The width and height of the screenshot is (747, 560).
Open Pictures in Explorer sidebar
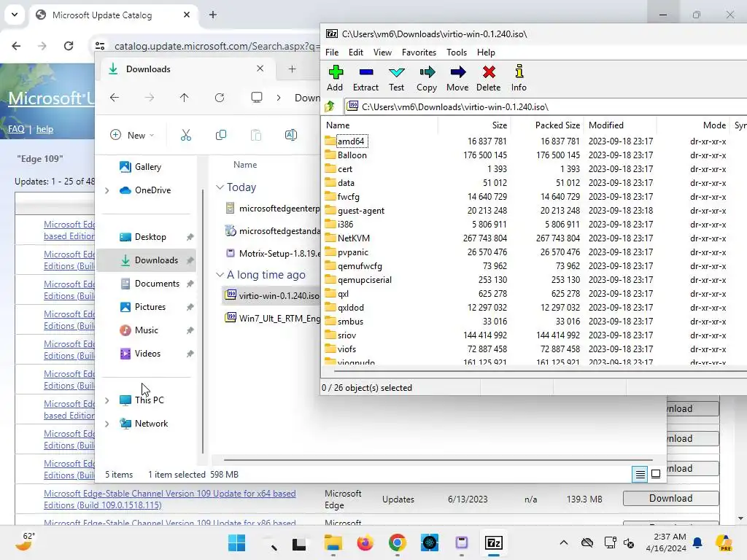tap(143, 307)
